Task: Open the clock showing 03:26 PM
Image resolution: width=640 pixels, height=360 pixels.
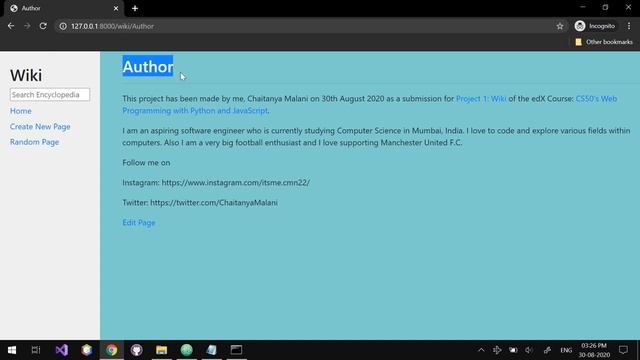Action: (x=594, y=350)
